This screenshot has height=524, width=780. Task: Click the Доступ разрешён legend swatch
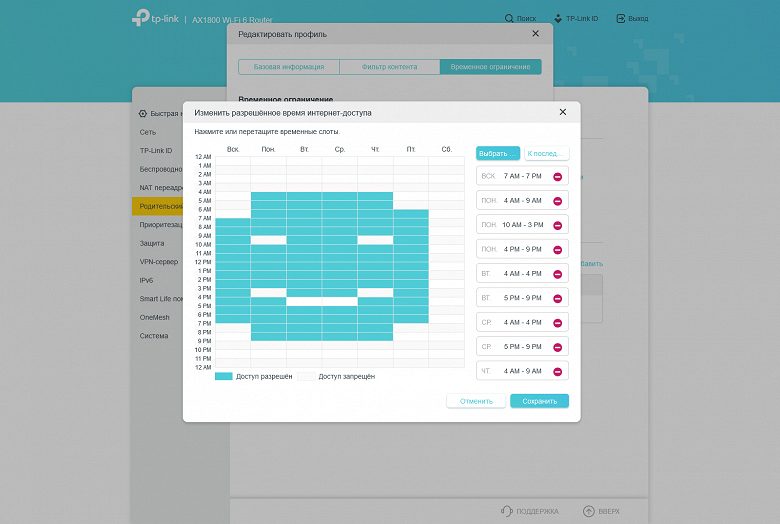(224, 376)
